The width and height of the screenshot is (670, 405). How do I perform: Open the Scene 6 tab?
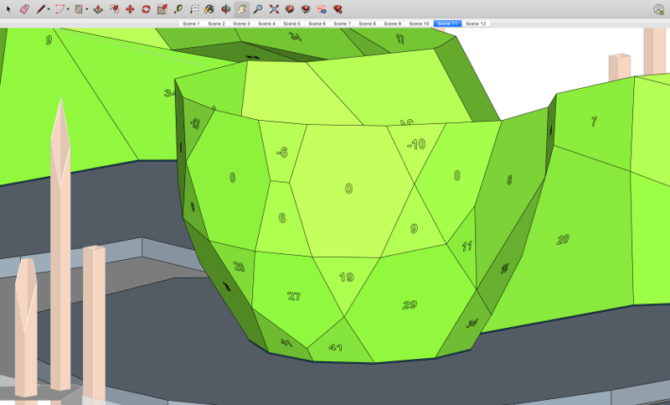pyautogui.click(x=317, y=22)
